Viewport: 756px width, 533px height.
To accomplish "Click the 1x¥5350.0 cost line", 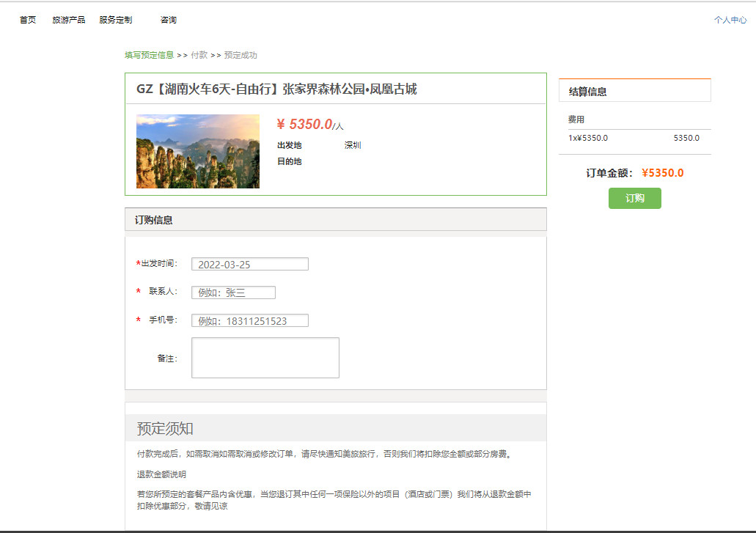I will pyautogui.click(x=588, y=138).
